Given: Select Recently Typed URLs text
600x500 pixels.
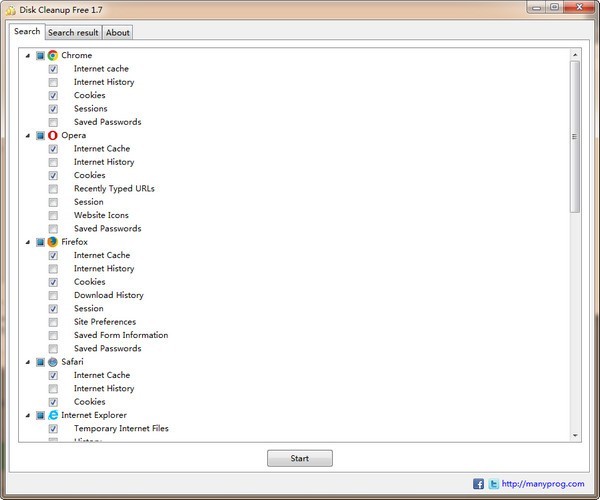Looking at the screenshot, I should coord(114,189).
